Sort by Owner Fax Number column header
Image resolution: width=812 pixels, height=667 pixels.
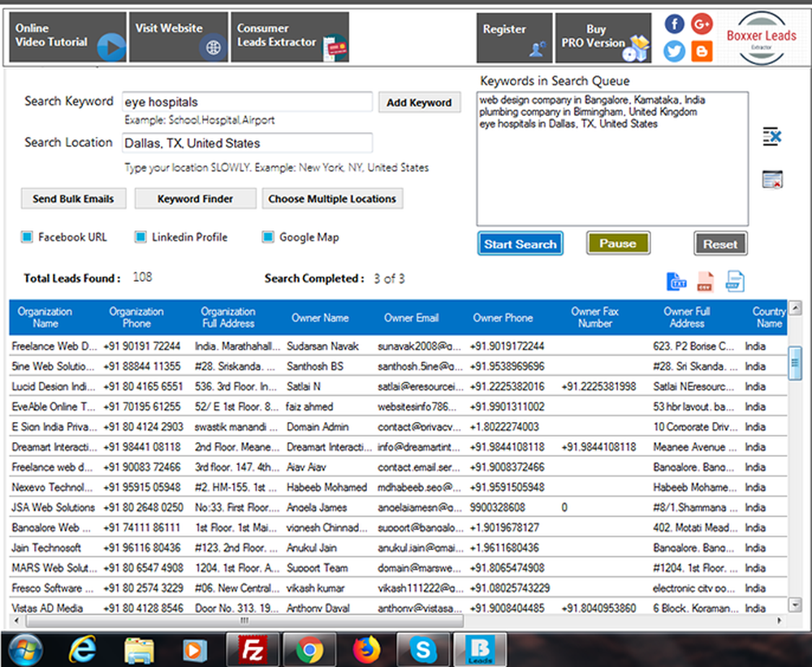click(x=595, y=317)
